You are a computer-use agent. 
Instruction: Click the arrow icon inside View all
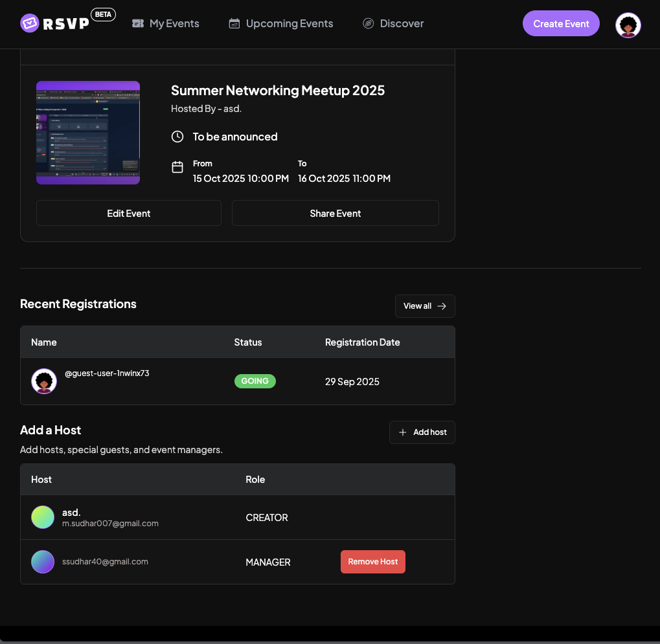(x=442, y=305)
